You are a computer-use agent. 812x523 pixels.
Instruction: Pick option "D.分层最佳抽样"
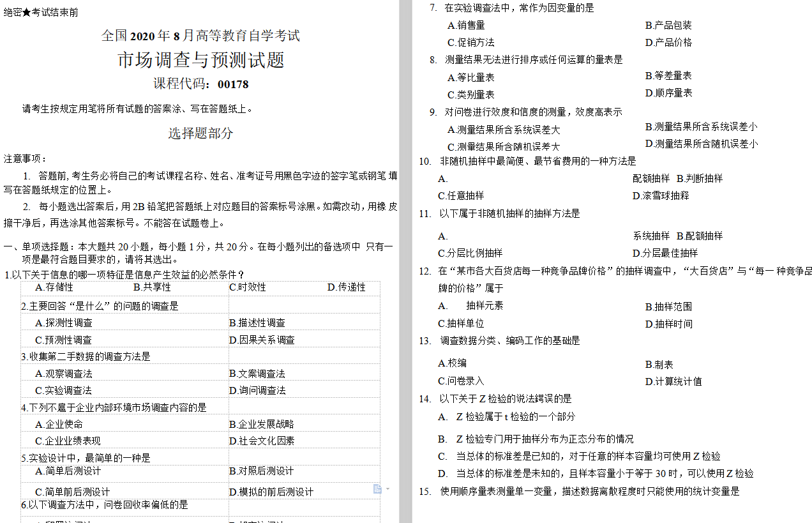(x=665, y=254)
